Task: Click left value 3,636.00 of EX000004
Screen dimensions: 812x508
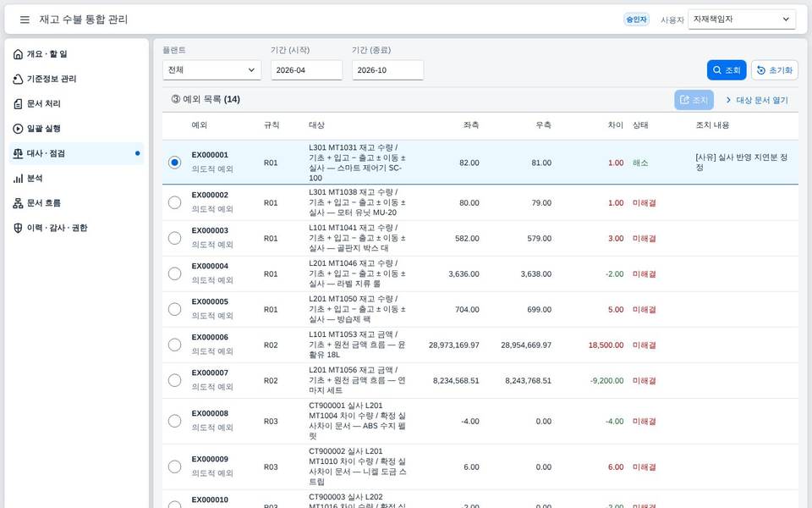Action: coord(464,273)
